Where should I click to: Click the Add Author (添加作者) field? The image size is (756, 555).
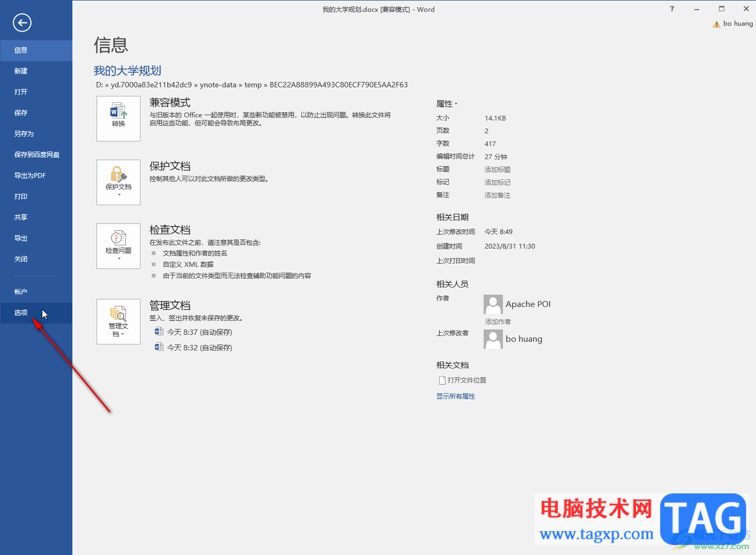click(x=498, y=322)
